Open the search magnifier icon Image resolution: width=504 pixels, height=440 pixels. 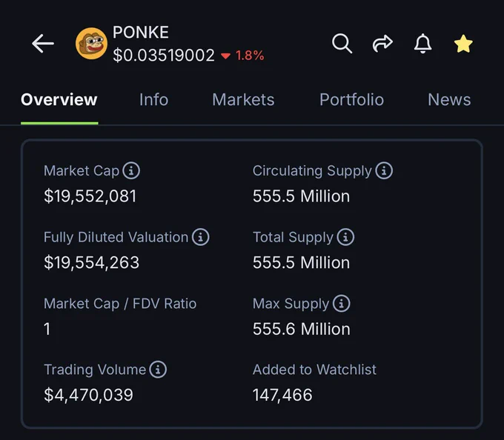pyautogui.click(x=342, y=44)
